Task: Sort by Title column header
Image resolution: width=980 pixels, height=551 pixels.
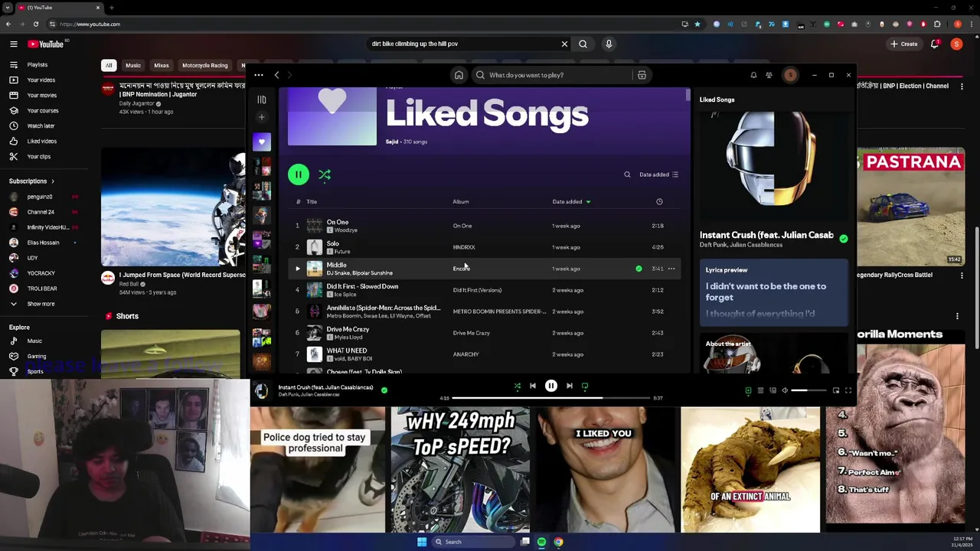Action: pos(312,202)
